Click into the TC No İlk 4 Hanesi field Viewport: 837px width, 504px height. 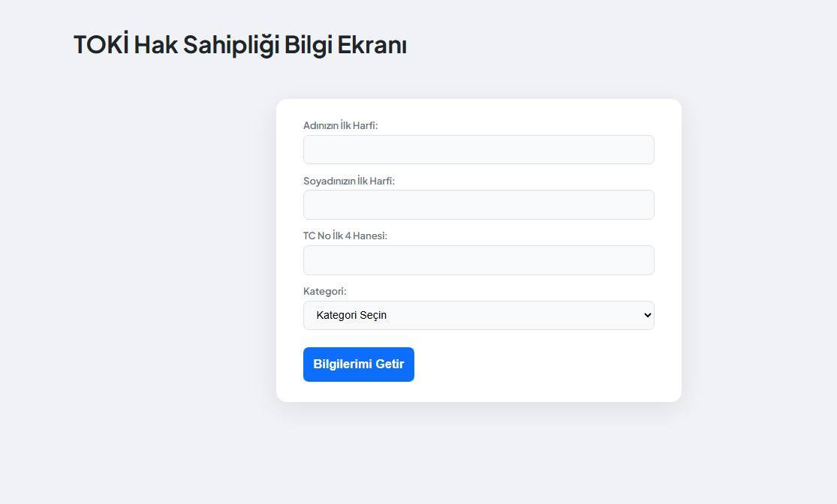coord(478,260)
